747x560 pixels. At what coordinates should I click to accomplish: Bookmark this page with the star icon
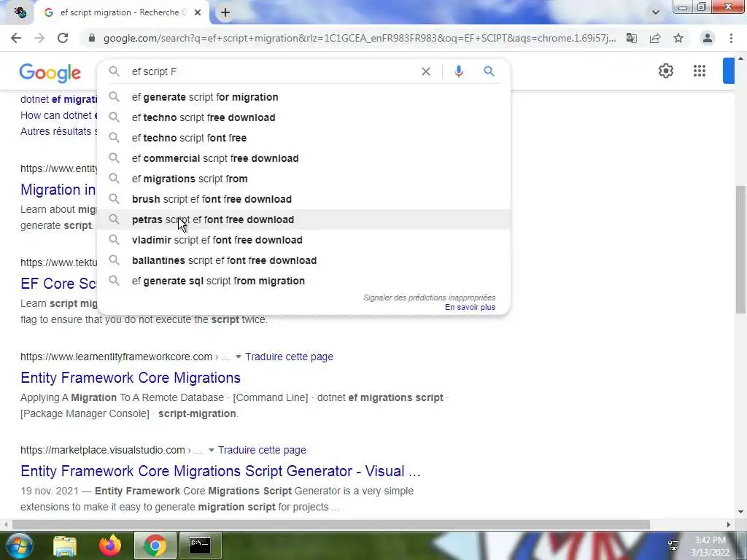pos(678,38)
